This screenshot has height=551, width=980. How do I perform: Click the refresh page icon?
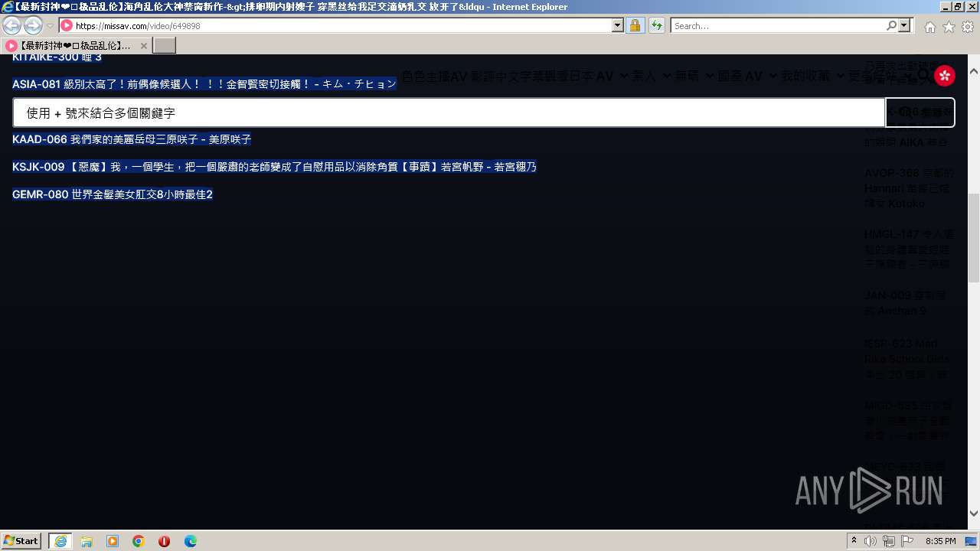click(656, 25)
